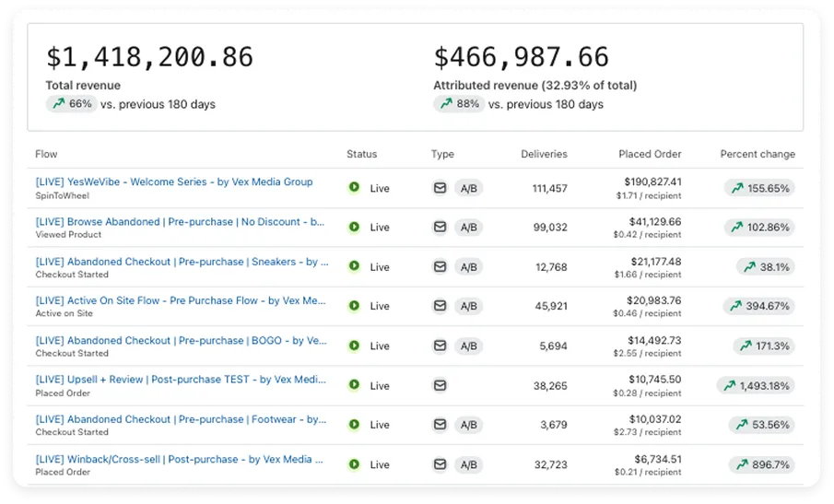Click trend arrow badge showing 66% total revenue
The image size is (834, 504).
tap(72, 104)
